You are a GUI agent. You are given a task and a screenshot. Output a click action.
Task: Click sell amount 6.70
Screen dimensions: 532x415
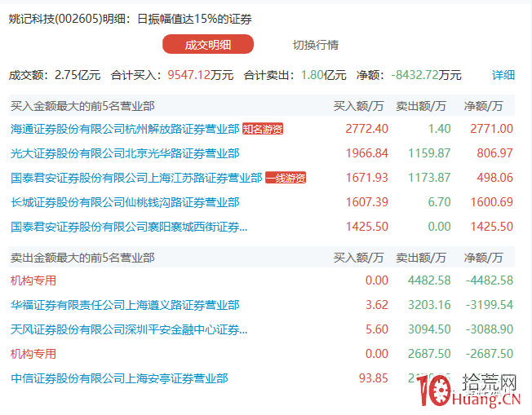pos(439,202)
